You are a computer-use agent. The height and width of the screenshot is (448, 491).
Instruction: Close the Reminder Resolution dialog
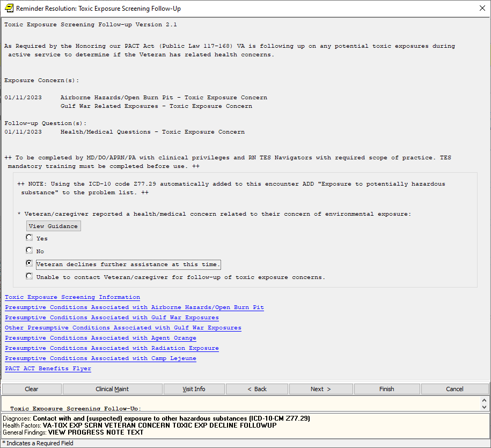(481, 8)
